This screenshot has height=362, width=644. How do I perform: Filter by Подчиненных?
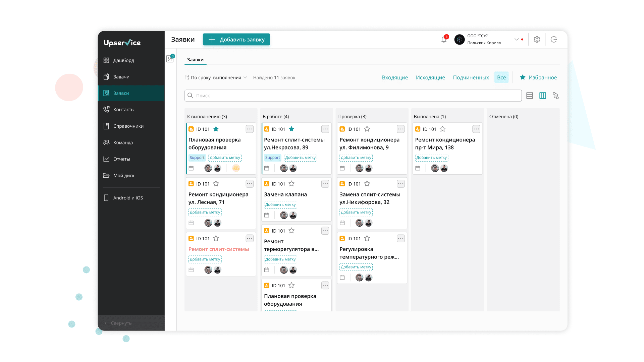(471, 77)
